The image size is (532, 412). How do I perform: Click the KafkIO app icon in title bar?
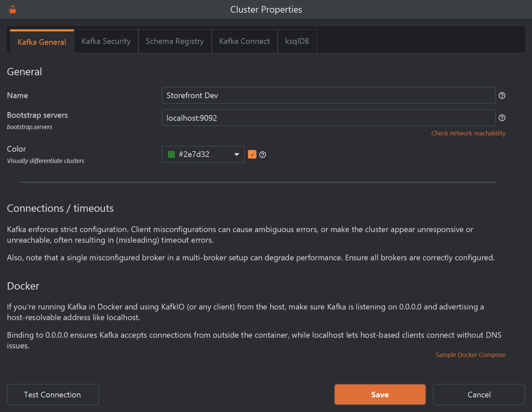(x=13, y=10)
